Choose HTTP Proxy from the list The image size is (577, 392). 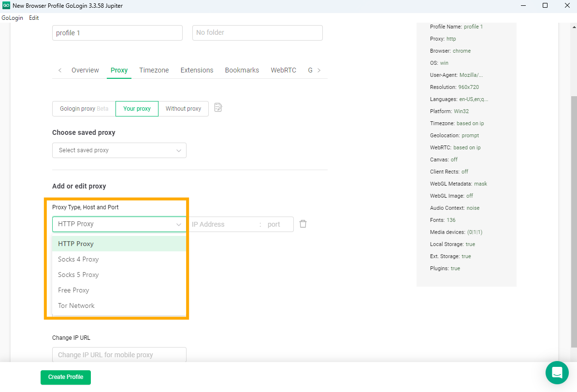(119, 244)
